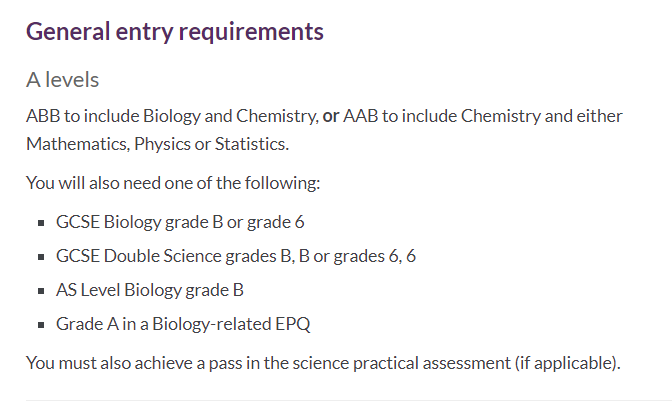Screen dimensions: 672x401
Task: Click the A levels subheading
Action: 63,80
